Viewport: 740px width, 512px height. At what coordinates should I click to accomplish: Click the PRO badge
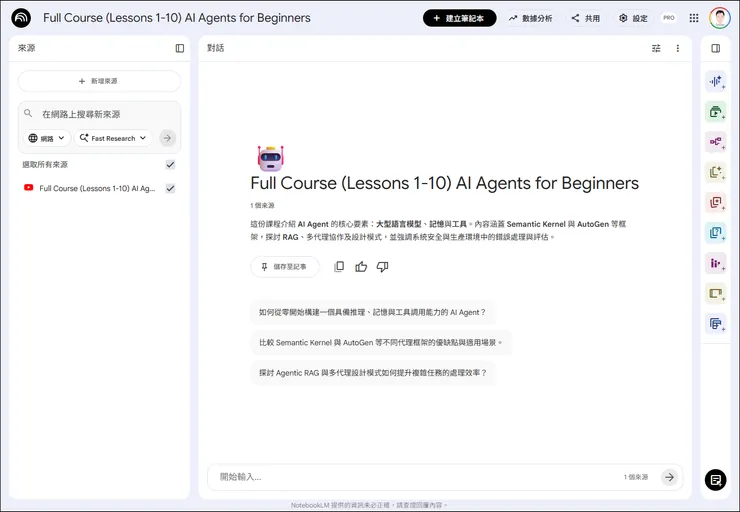click(669, 18)
